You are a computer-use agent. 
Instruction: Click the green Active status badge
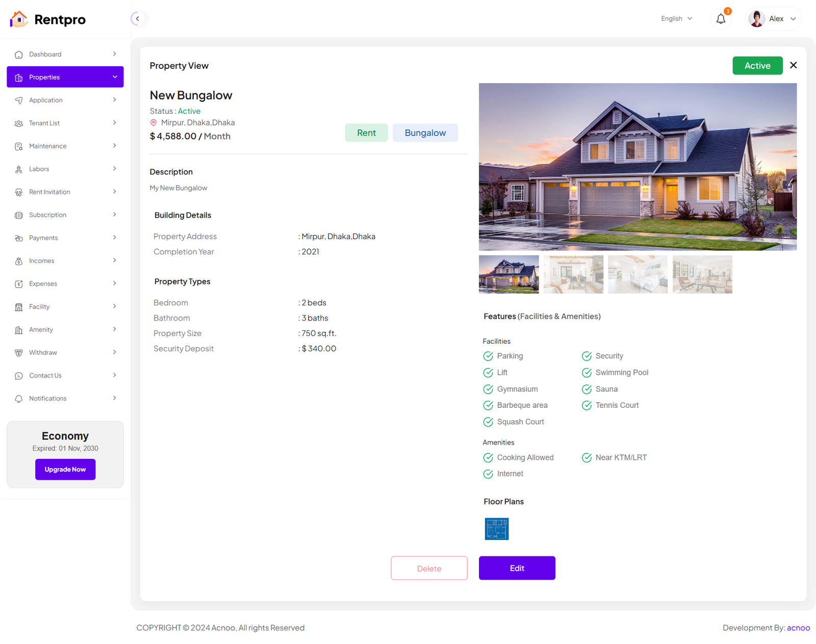point(757,66)
